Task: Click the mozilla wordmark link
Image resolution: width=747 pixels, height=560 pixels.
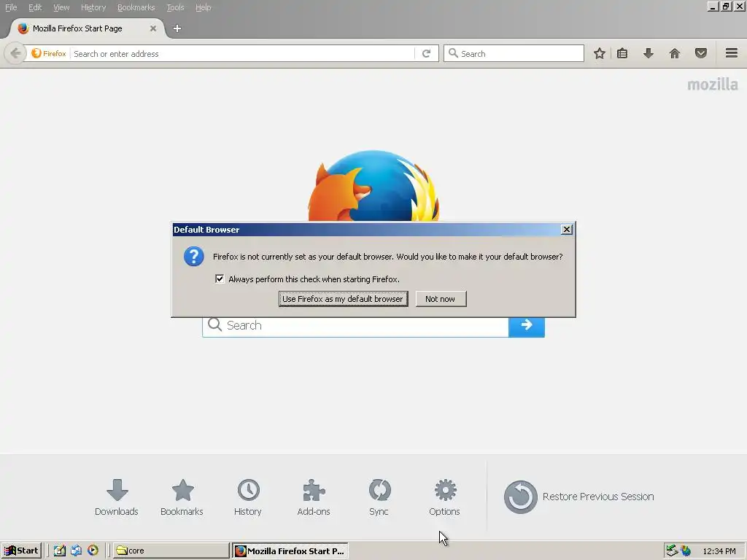Action: click(712, 85)
